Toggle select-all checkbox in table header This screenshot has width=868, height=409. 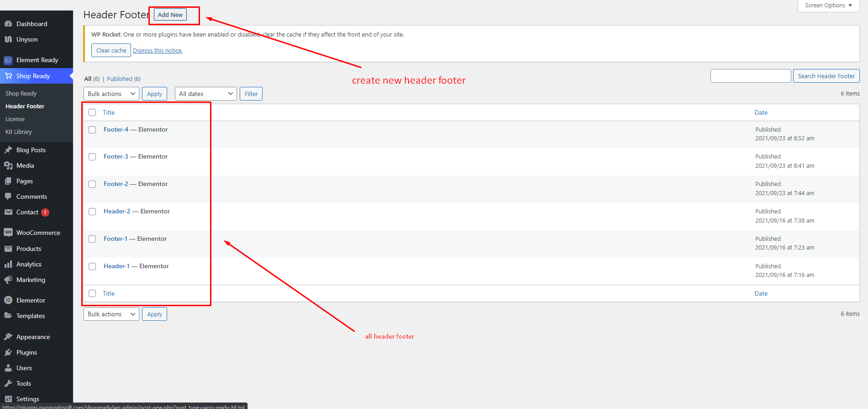coord(92,112)
